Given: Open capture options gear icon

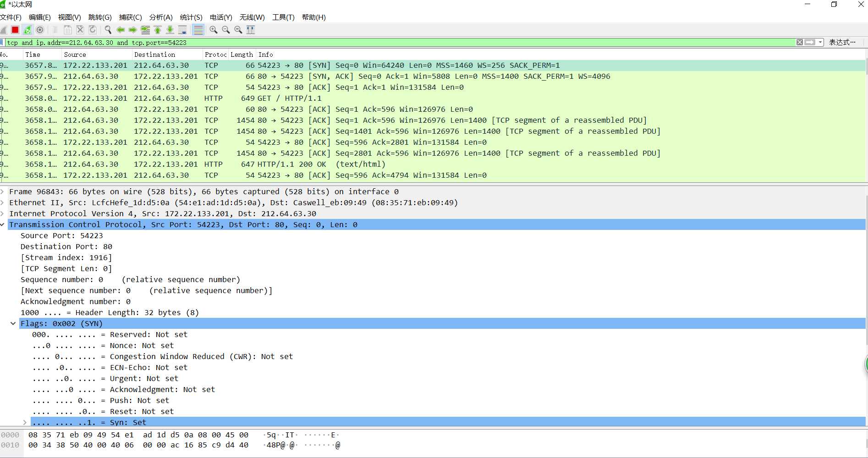Looking at the screenshot, I should 40,30.
